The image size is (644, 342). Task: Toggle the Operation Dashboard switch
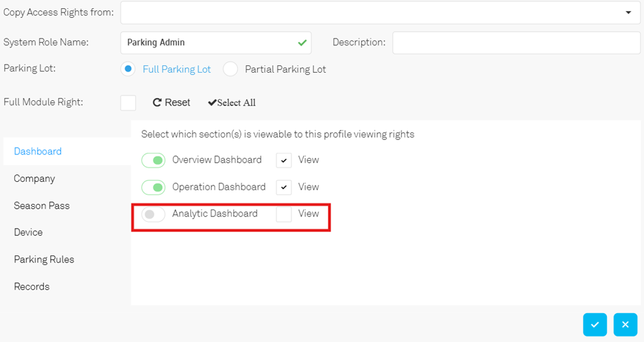tap(153, 187)
